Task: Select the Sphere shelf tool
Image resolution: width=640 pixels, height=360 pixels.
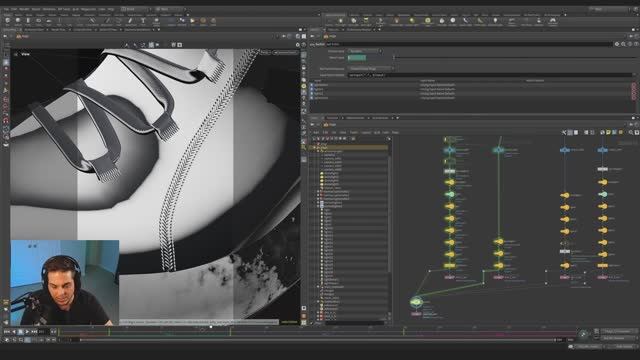Action: click(18, 21)
